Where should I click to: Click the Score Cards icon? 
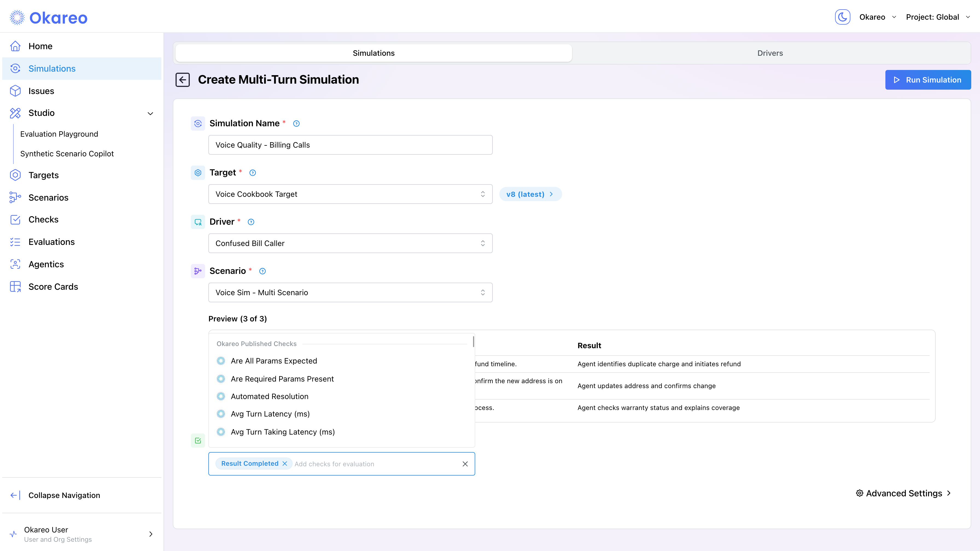tap(15, 287)
